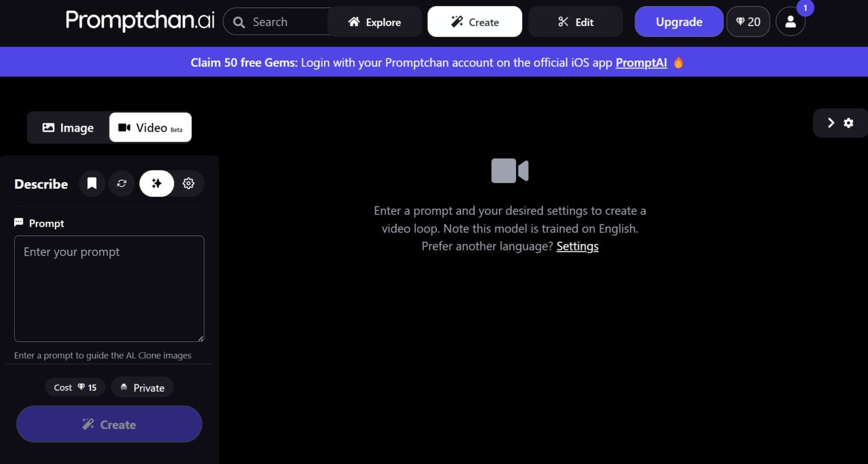Click the gear icon at right edge
The image size is (868, 464).
(848, 123)
